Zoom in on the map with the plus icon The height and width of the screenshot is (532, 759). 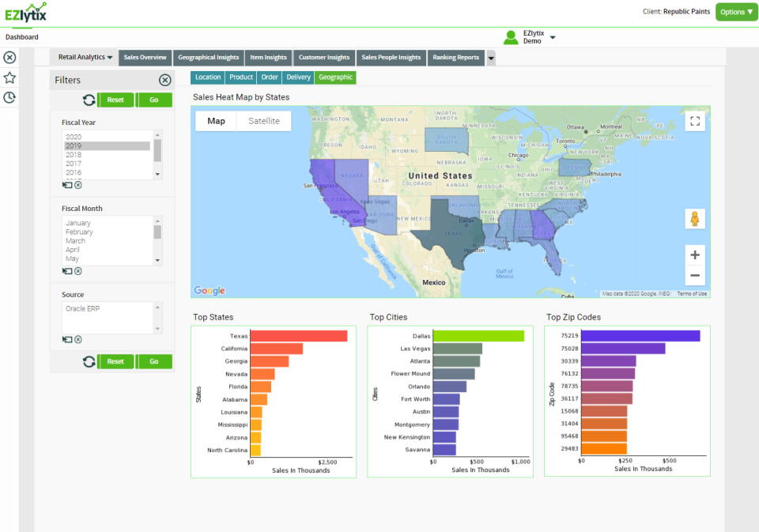[694, 255]
